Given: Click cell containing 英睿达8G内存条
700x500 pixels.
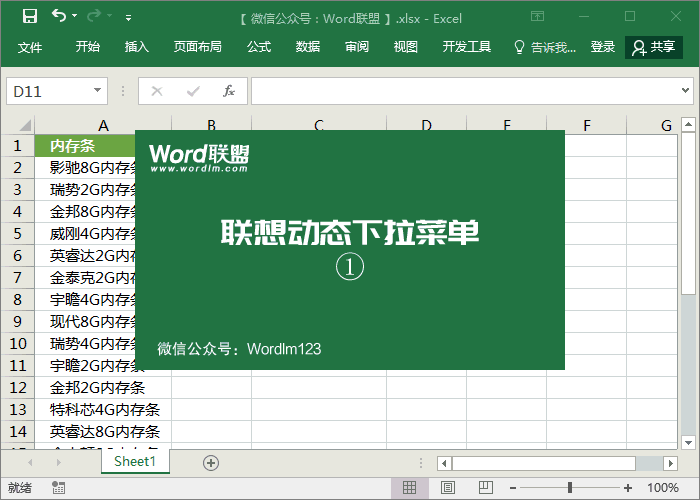Looking at the screenshot, I should [x=103, y=431].
